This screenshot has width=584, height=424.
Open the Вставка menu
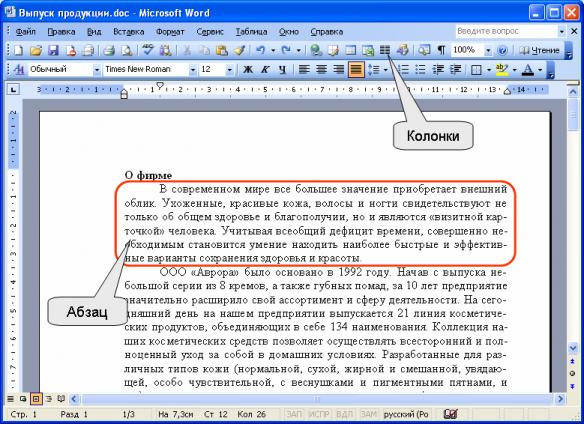pyautogui.click(x=129, y=32)
